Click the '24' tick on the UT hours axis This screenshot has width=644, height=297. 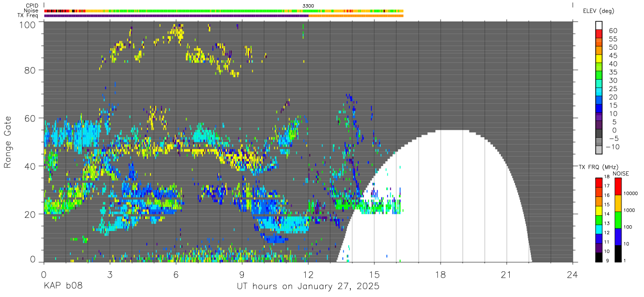coord(573,274)
